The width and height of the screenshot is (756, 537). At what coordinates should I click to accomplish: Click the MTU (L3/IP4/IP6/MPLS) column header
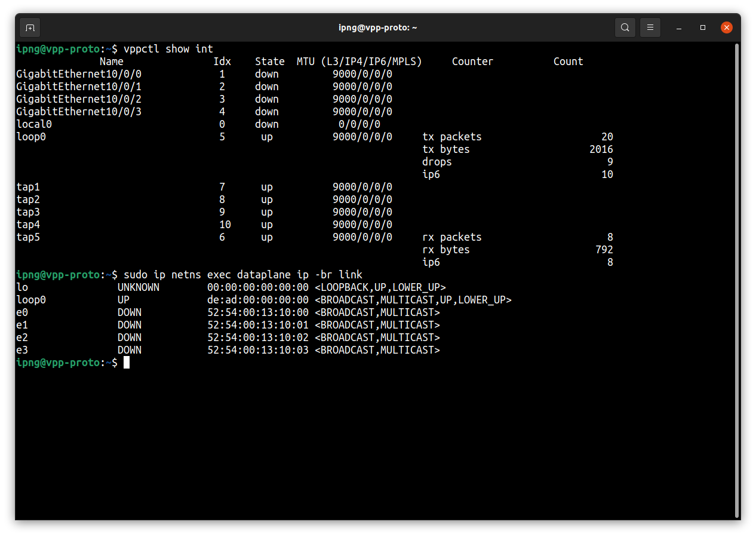click(x=359, y=62)
